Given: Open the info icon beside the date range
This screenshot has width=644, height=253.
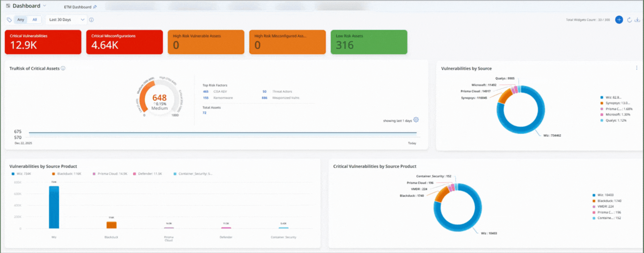Looking at the screenshot, I should [x=91, y=20].
